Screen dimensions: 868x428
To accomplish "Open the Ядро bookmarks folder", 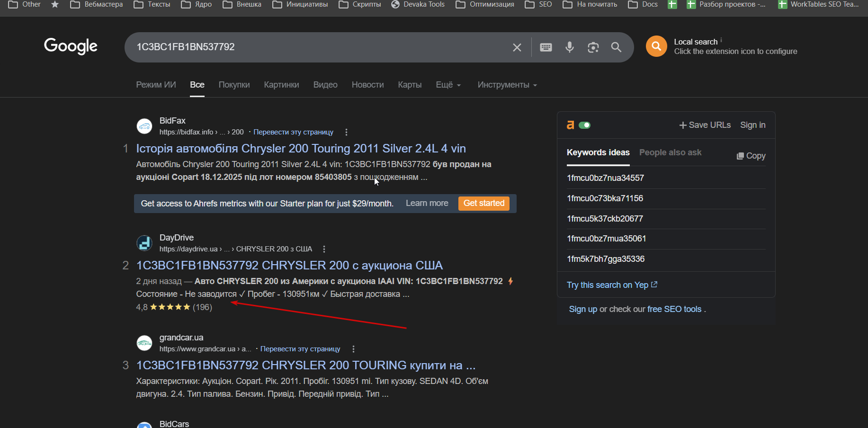I will 197,4.
